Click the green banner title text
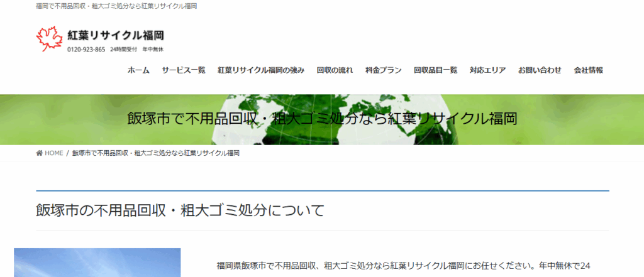The width and height of the screenshot is (644, 277). click(x=321, y=119)
